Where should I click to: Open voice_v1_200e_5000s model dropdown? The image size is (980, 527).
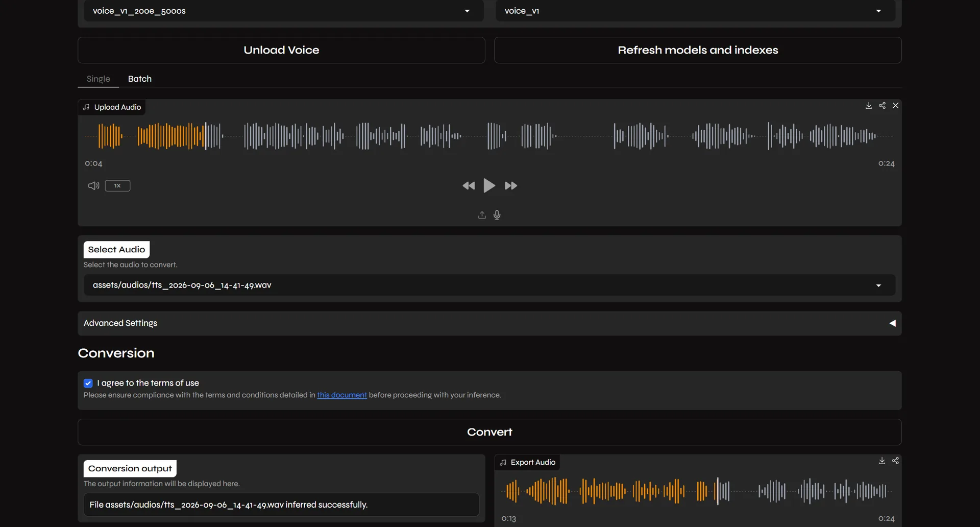[283, 11]
